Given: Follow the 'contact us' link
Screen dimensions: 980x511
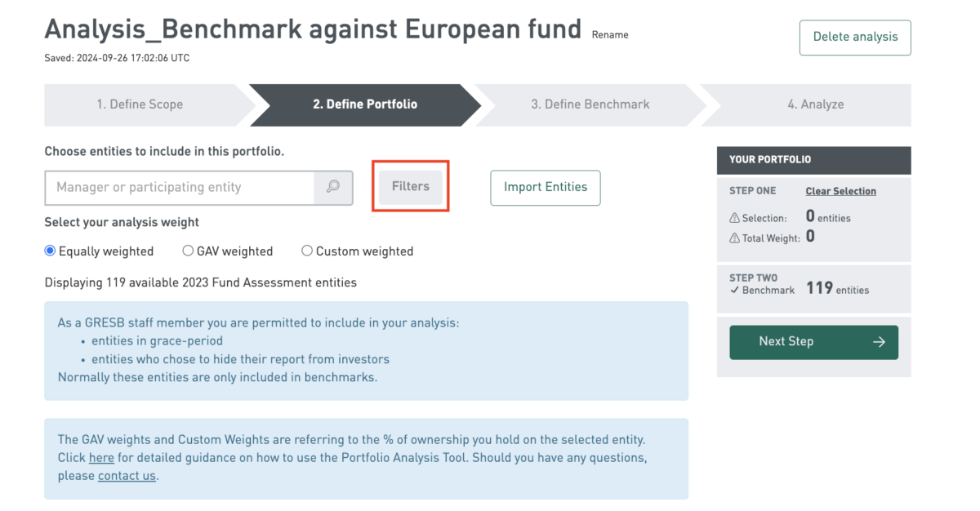Looking at the screenshot, I should coord(127,476).
